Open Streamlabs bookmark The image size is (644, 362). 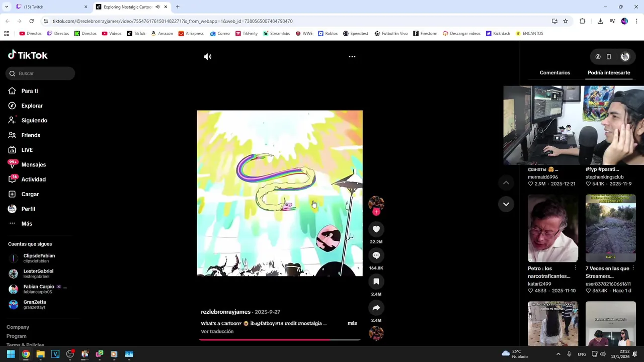point(276,34)
